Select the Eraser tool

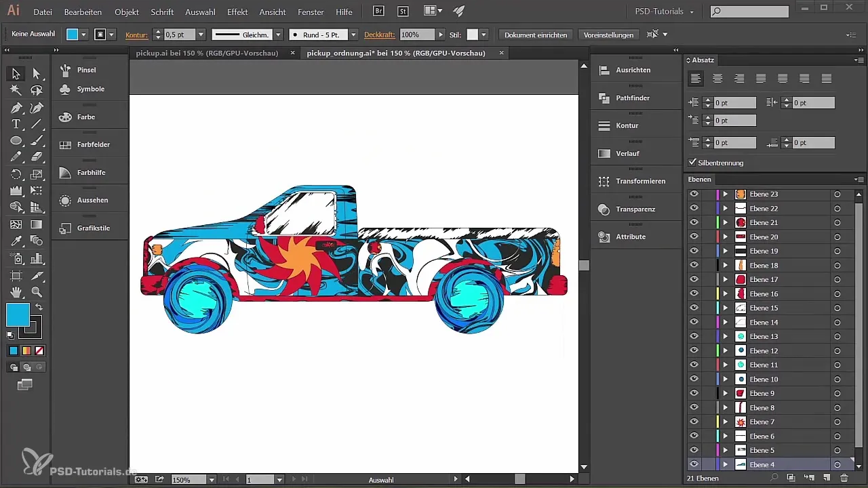[37, 157]
